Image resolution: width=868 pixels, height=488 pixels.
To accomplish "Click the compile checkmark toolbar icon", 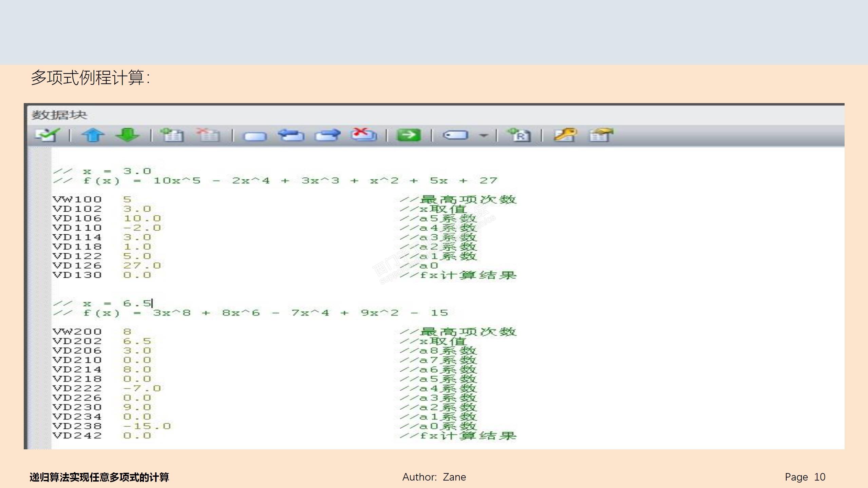I will coord(47,135).
